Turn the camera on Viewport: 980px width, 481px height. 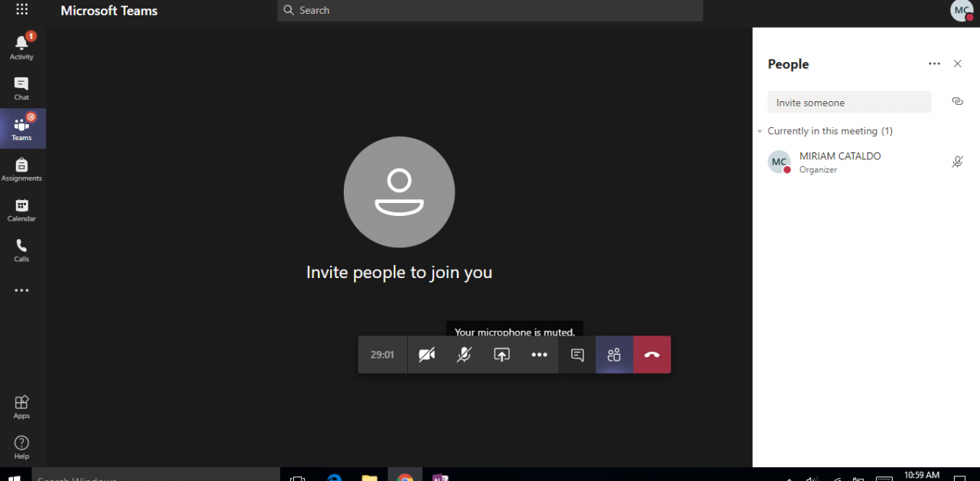426,355
